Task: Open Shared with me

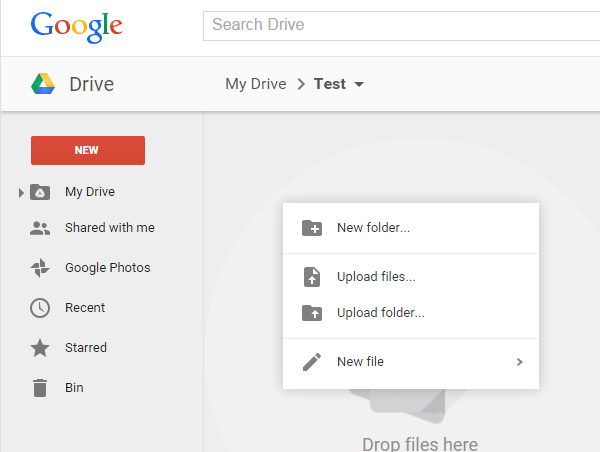Action: pos(110,228)
